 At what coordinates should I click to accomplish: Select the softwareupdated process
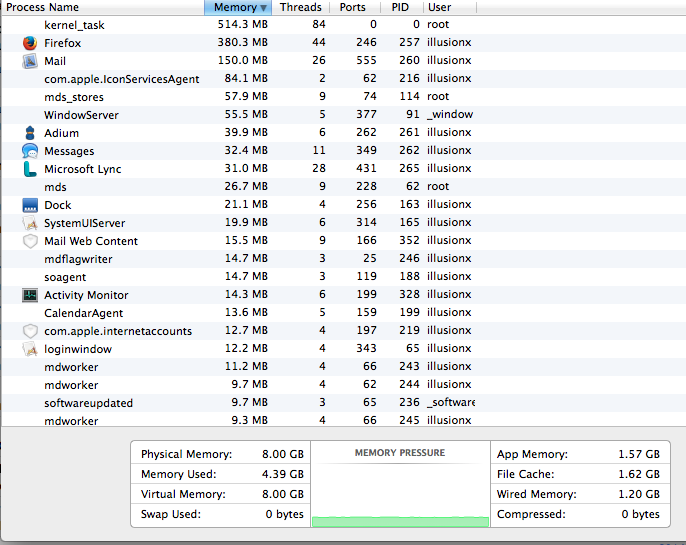(343, 403)
